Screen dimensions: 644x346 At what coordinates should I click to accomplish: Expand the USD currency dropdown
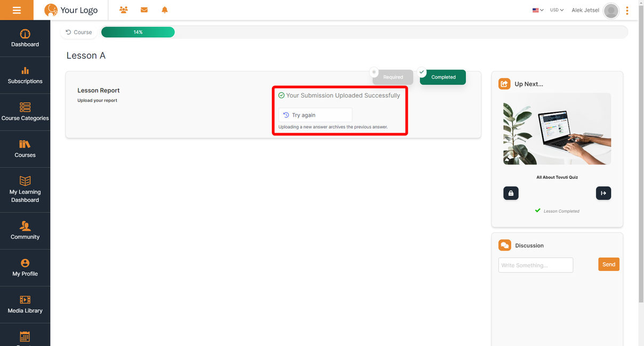(557, 10)
